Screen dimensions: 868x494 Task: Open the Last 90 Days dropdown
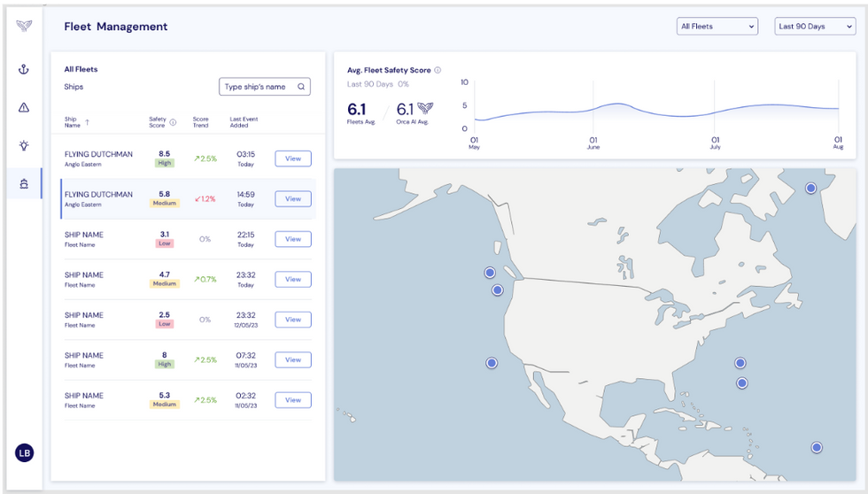tap(815, 27)
